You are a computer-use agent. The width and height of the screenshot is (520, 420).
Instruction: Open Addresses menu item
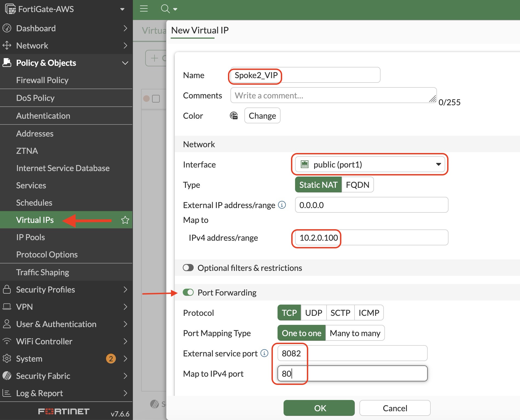[66, 133]
